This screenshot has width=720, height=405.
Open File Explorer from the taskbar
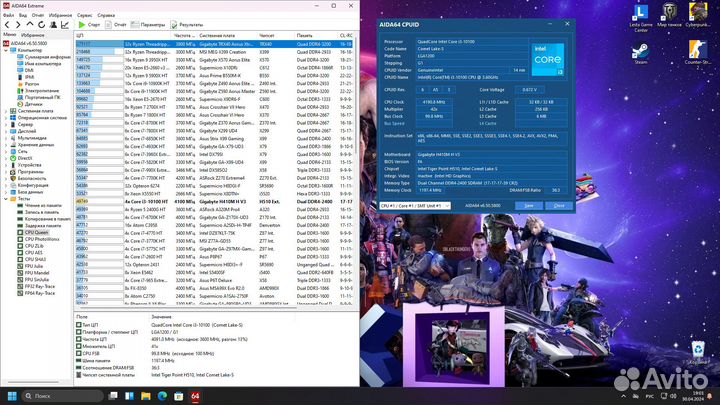point(146,396)
